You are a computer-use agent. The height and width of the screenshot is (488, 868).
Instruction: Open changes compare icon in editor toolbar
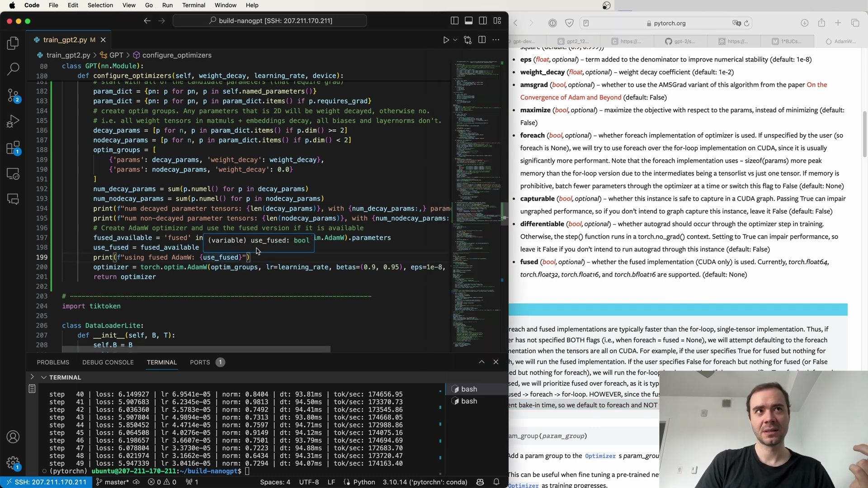tap(468, 40)
